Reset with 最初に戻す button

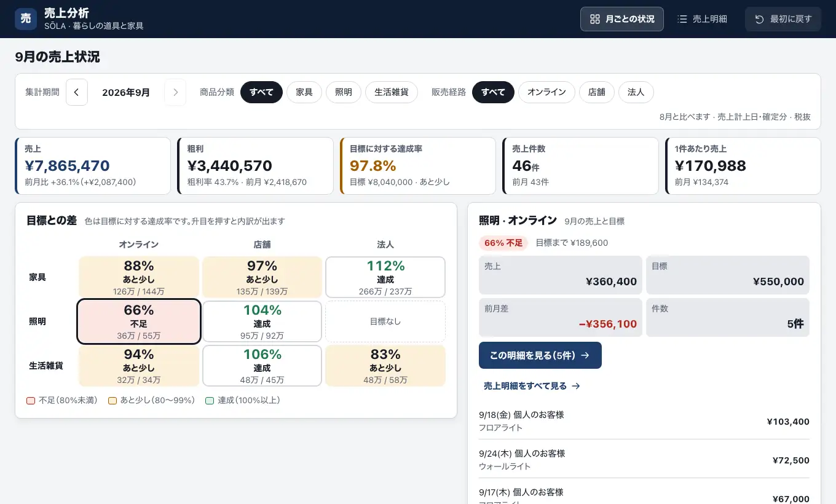pos(783,19)
